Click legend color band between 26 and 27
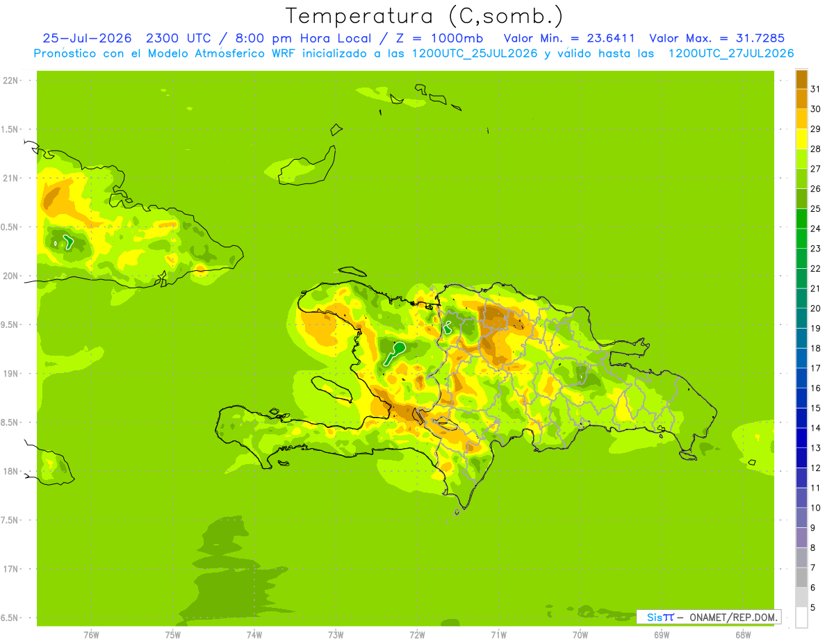Viewport: 834px width, 644px height. tap(801, 179)
